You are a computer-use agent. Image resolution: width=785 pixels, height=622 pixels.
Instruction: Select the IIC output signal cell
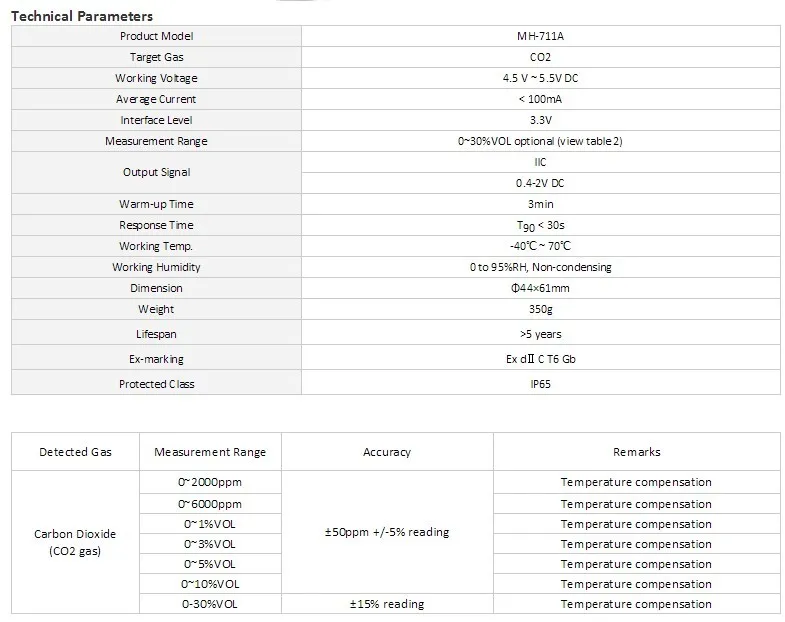point(541,162)
